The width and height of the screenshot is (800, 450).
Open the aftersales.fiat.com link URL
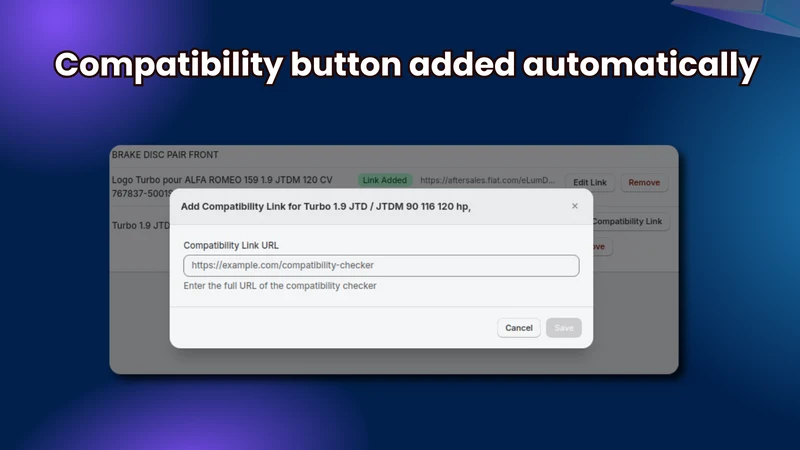487,180
